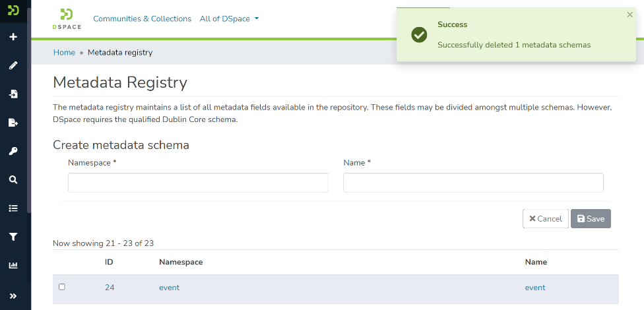Viewport: 644px width, 310px height.
Task: Open the Edit pencil sidebar menu
Action: point(13,65)
